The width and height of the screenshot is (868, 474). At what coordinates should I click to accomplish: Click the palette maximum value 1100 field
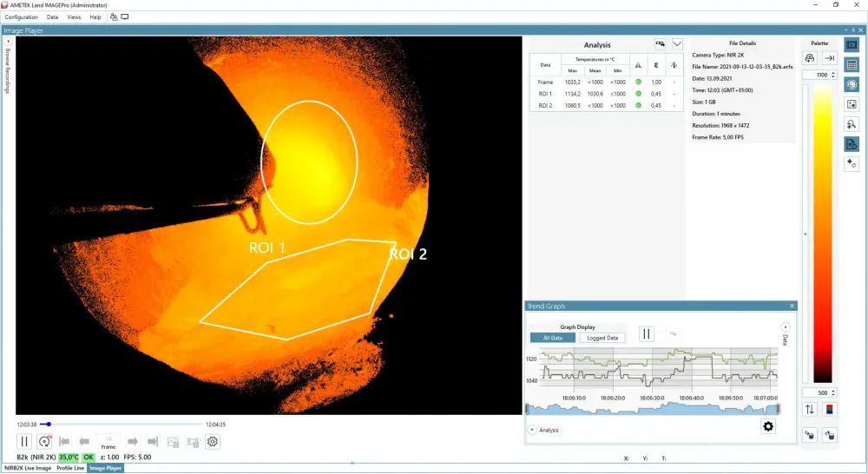pos(820,76)
